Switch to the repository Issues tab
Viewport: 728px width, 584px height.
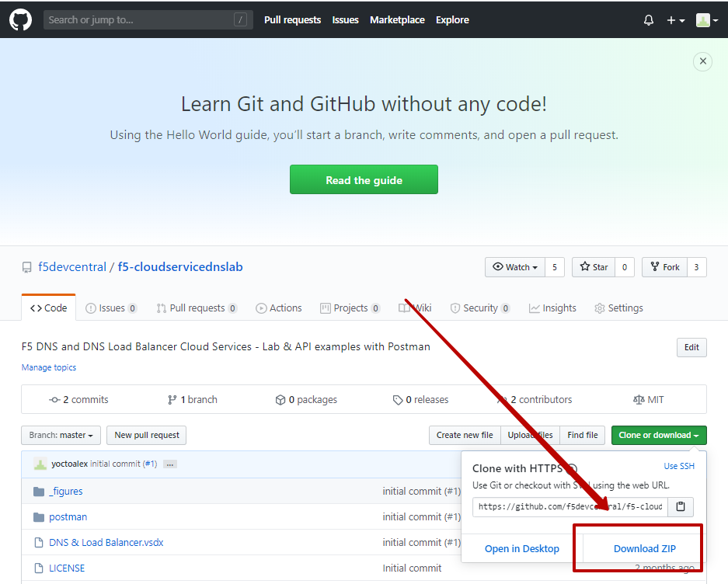(111, 308)
